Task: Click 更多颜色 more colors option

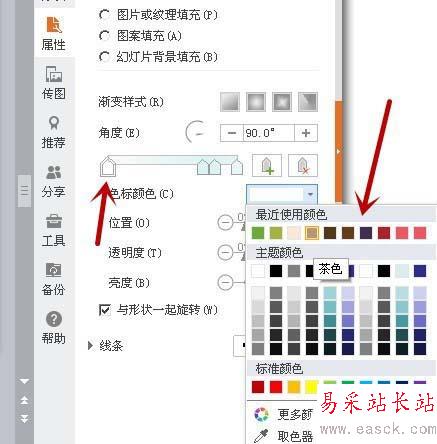Action: (x=283, y=414)
